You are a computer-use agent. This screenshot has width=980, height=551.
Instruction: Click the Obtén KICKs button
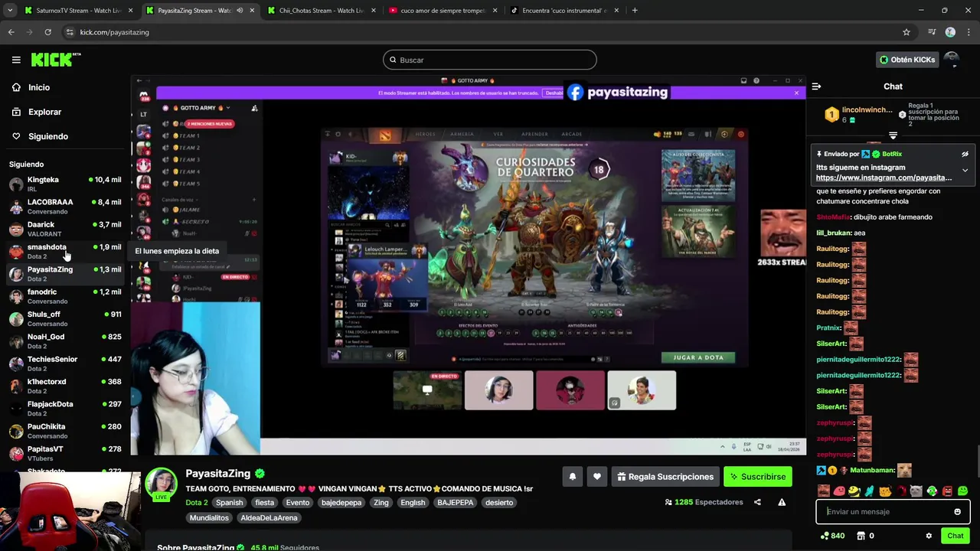coord(906,60)
